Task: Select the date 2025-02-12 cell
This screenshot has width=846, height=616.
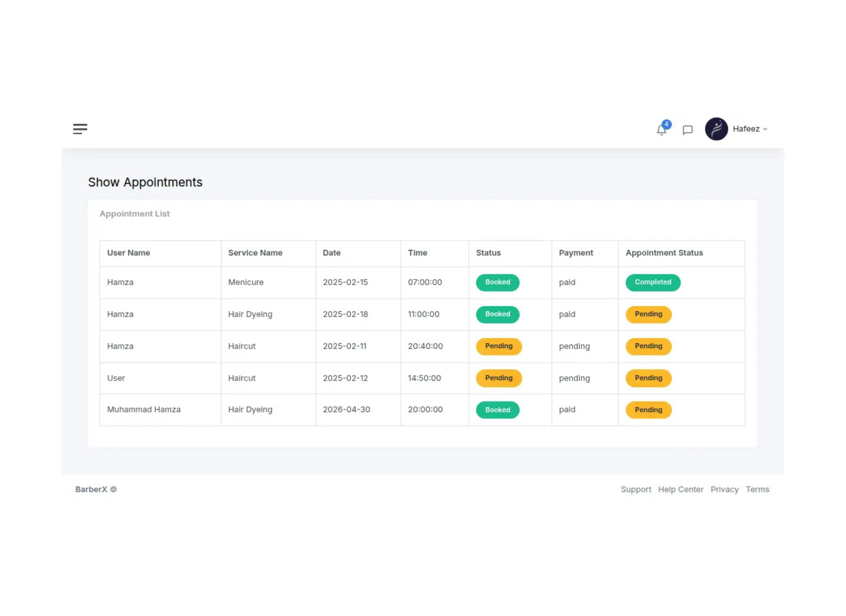Action: (358, 379)
